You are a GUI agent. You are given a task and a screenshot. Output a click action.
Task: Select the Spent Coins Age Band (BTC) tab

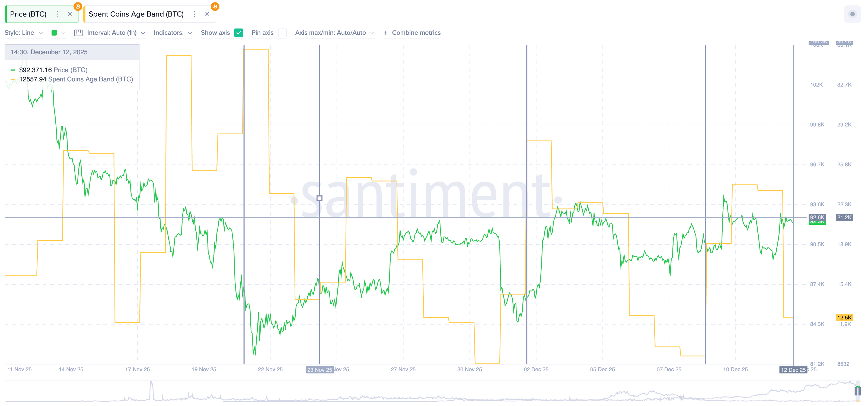[136, 14]
